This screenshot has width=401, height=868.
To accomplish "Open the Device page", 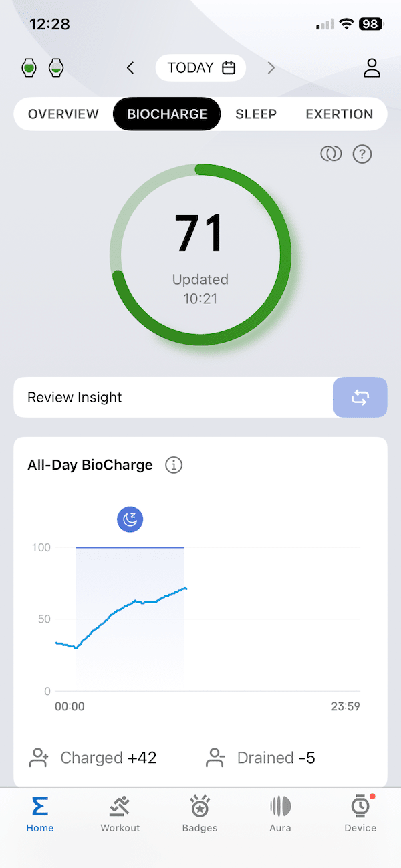I will click(360, 814).
